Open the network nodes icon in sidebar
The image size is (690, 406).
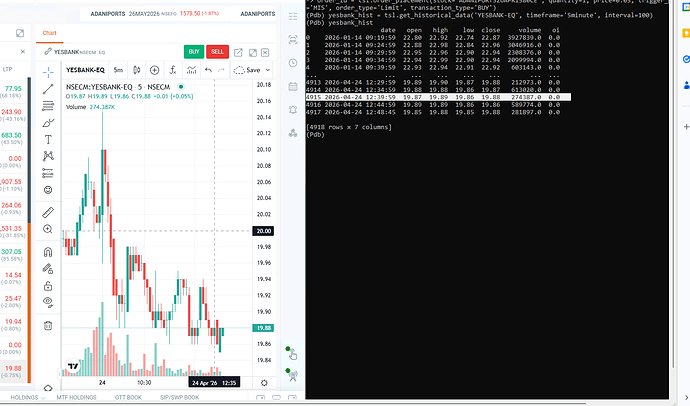pyautogui.click(x=293, y=133)
